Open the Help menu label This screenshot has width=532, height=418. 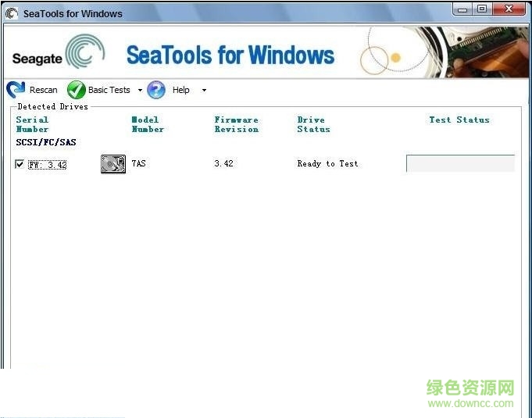(180, 90)
